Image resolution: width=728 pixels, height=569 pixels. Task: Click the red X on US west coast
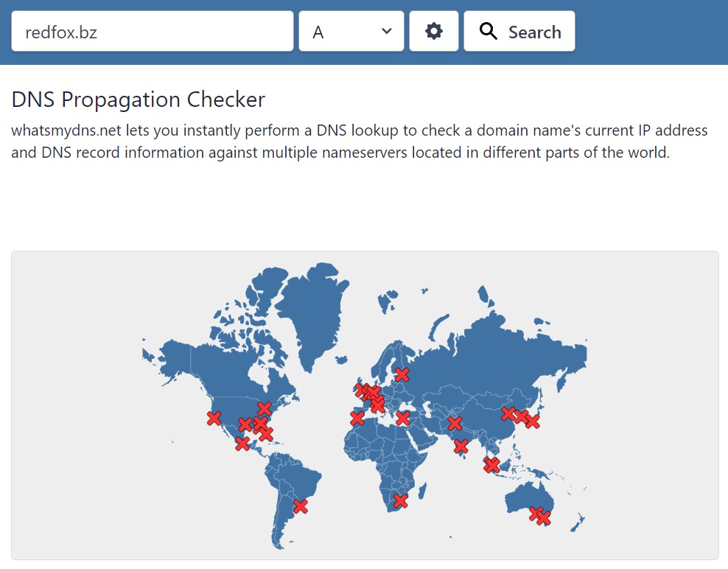(214, 418)
